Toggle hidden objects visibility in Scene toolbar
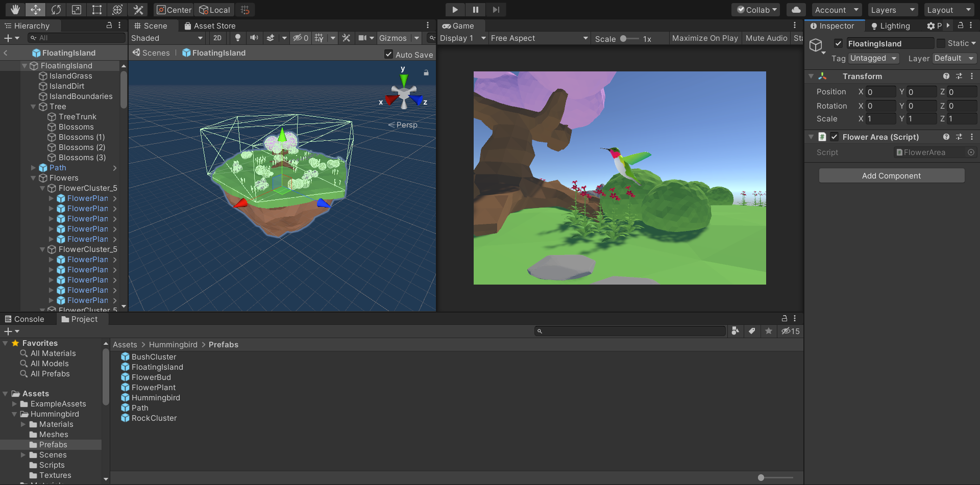This screenshot has width=980, height=485. click(300, 38)
